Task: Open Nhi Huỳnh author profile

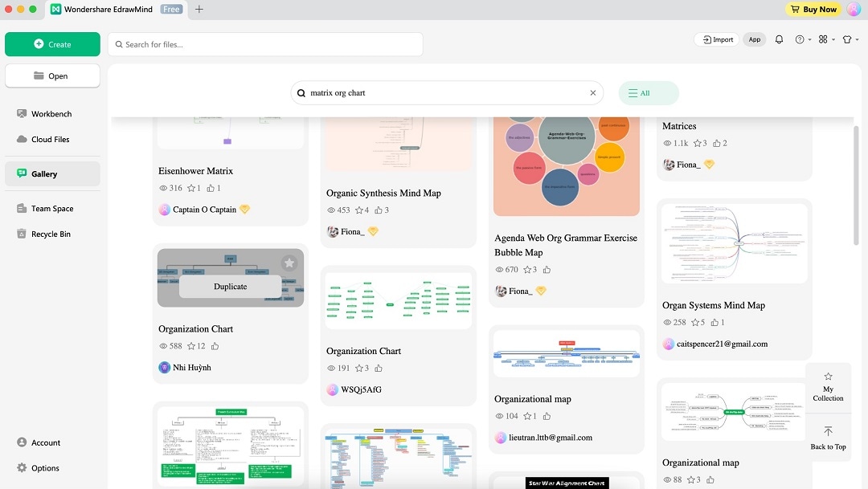Action: coord(185,367)
